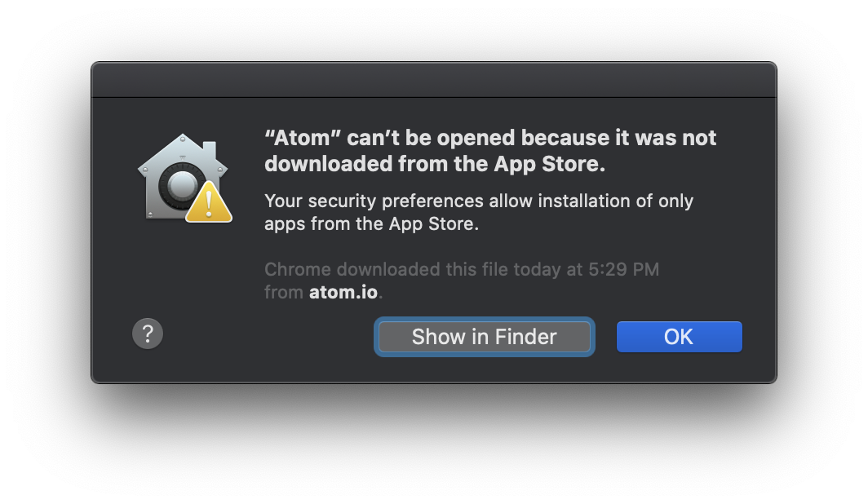Viewport: 868px width, 504px height.
Task: Click the yellow warning triangle badge
Action: [x=209, y=202]
